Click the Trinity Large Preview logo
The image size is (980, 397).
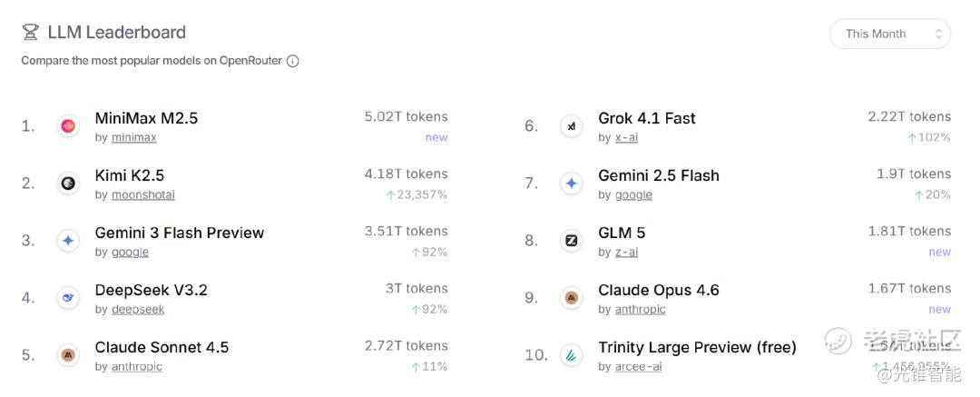(x=572, y=355)
